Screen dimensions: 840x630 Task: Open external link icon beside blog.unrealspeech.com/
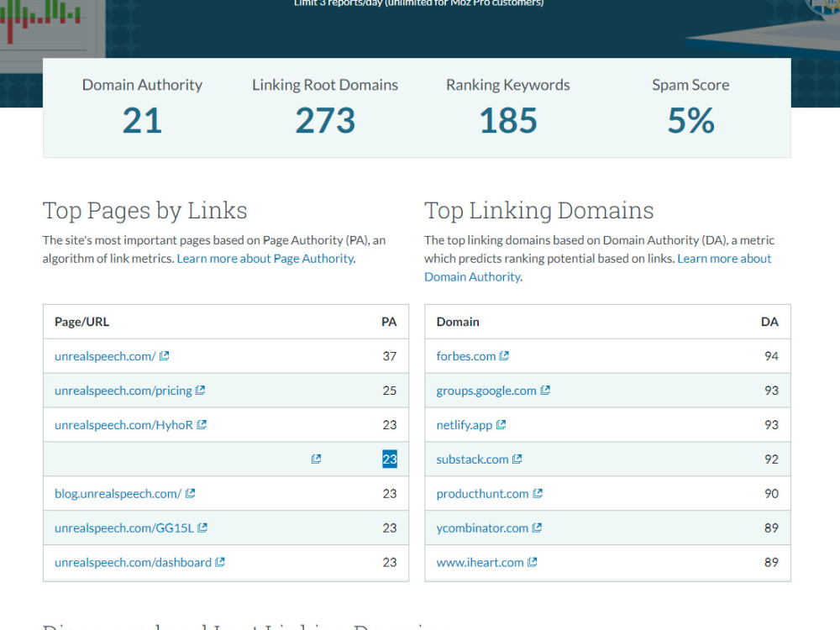pyautogui.click(x=190, y=493)
